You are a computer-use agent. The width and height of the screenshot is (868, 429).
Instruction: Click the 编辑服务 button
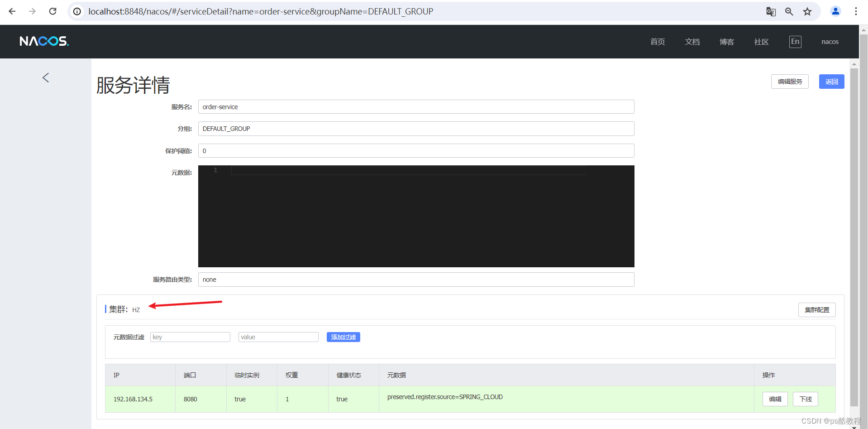(790, 82)
